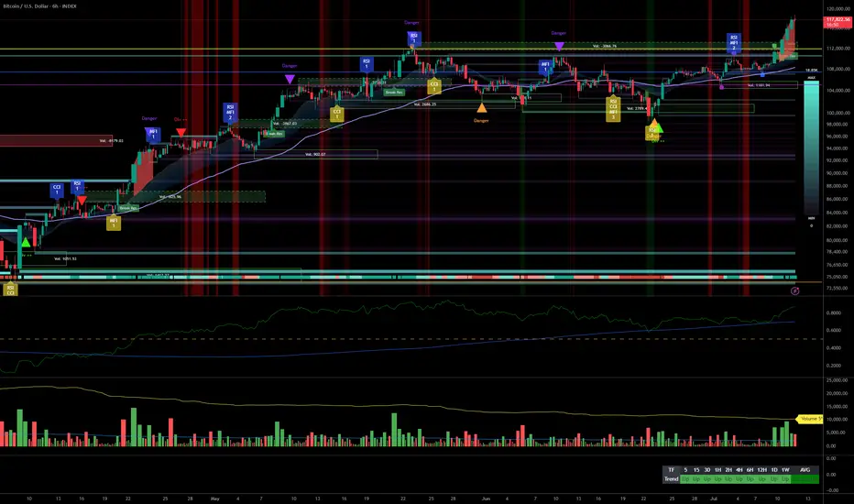Click the Trend row label
Viewport: 854px width, 504px height.
671,479
